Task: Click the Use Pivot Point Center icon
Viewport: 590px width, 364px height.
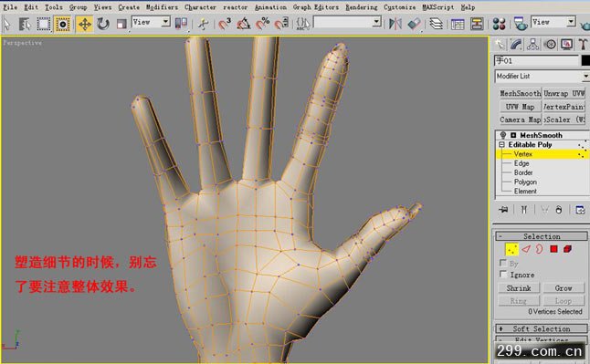Action: [181, 24]
